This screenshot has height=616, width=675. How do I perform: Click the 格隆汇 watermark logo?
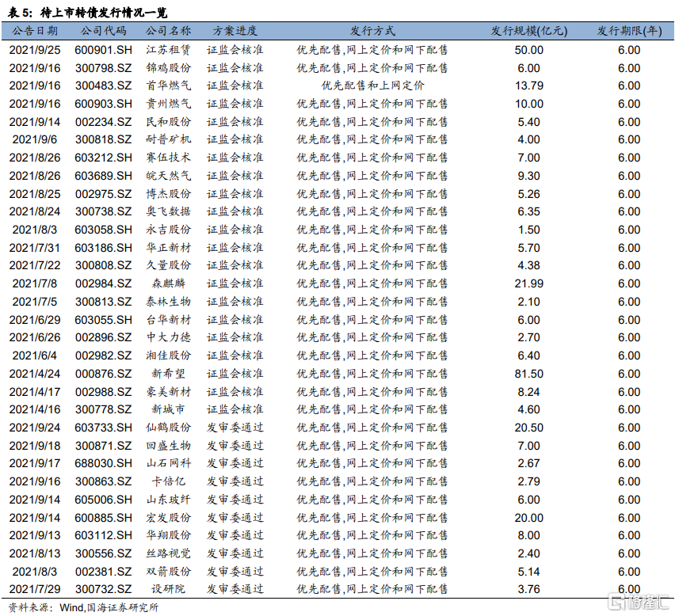click(634, 603)
